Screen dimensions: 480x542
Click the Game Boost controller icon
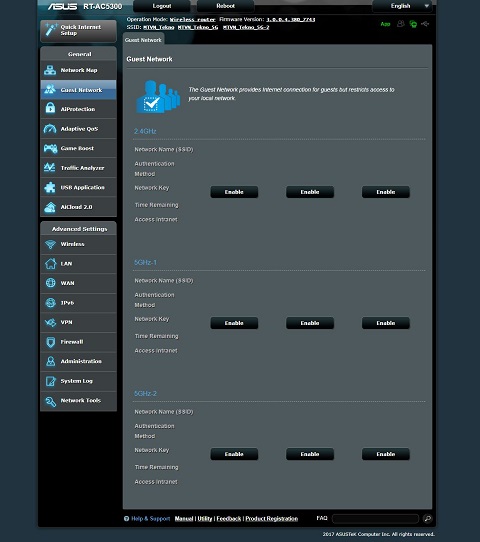click(50, 148)
